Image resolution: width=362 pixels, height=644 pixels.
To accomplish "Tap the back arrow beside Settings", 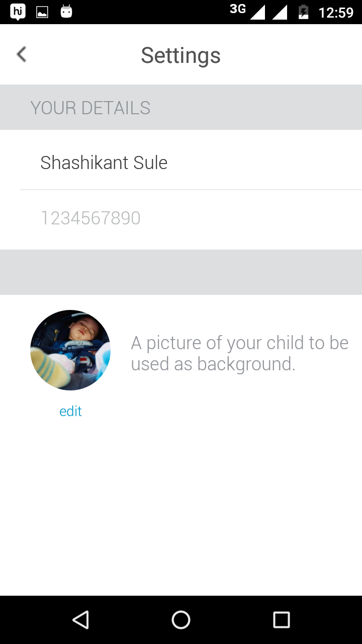I will pyautogui.click(x=21, y=54).
